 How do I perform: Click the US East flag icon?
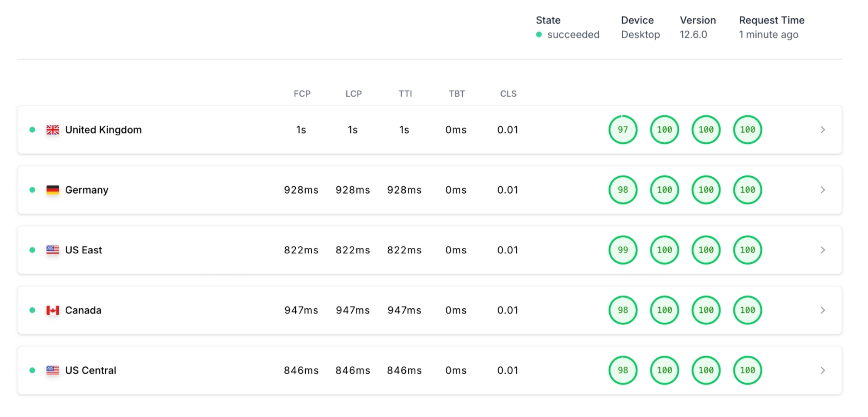[x=53, y=250]
